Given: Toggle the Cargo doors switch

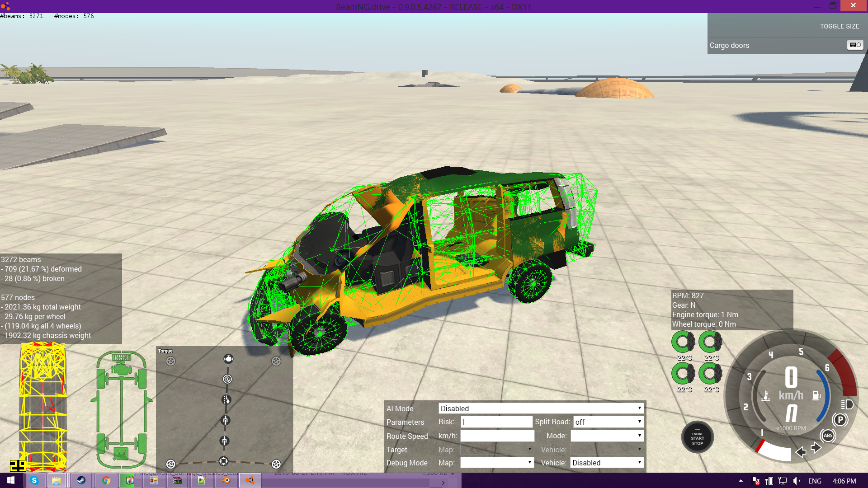Looking at the screenshot, I should click(x=855, y=45).
